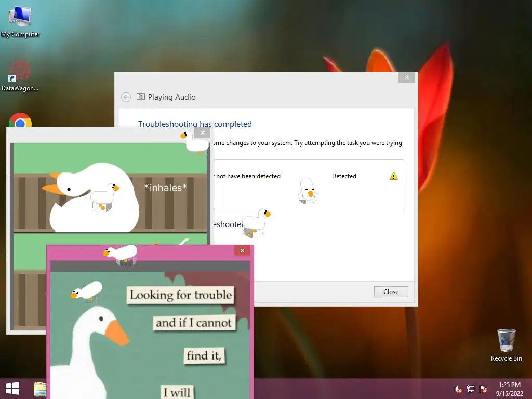Click the yellow warning icon beside Detected
This screenshot has width=532, height=399.
point(394,176)
